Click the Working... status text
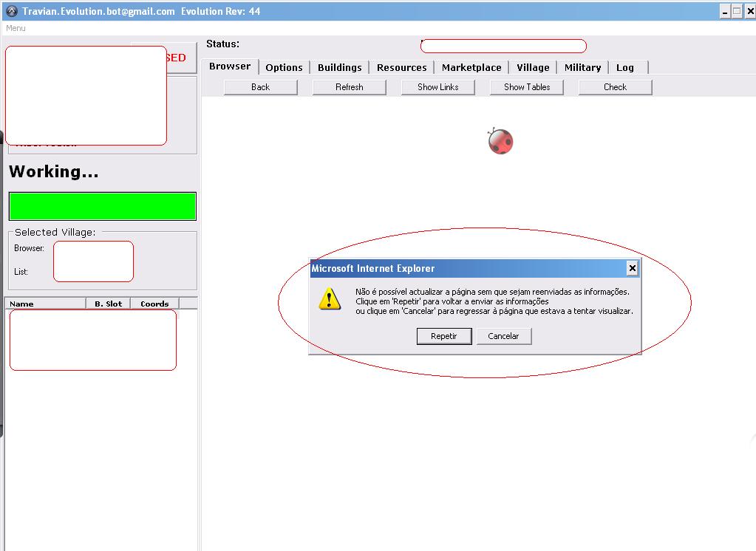Viewport: 756px width, 551px height. [53, 171]
